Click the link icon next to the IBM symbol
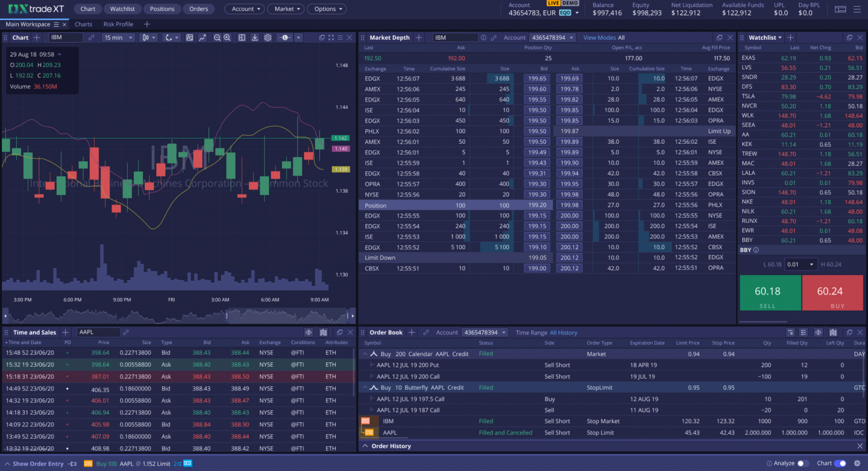This screenshot has height=471, width=868. 91,38
